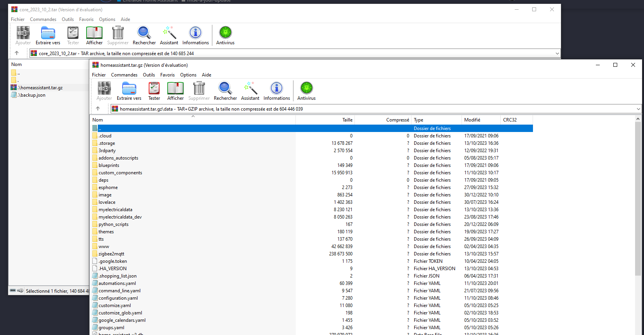Select the parent directory '..' row
The image size is (644, 335).
312,128
